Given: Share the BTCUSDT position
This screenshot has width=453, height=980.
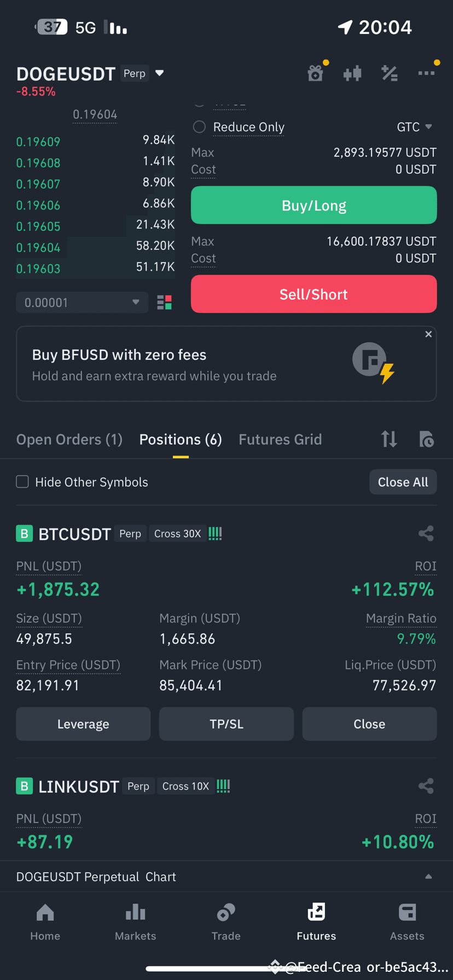Looking at the screenshot, I should tap(426, 533).
